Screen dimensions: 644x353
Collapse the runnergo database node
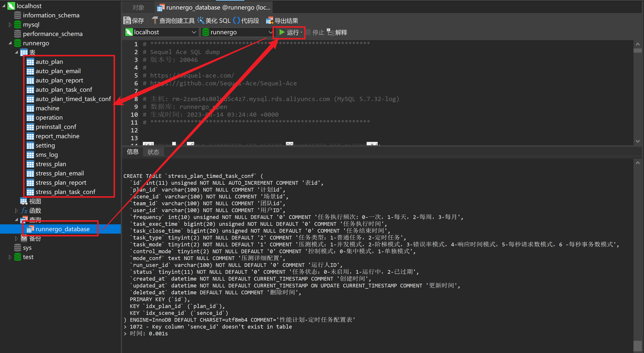tap(10, 43)
